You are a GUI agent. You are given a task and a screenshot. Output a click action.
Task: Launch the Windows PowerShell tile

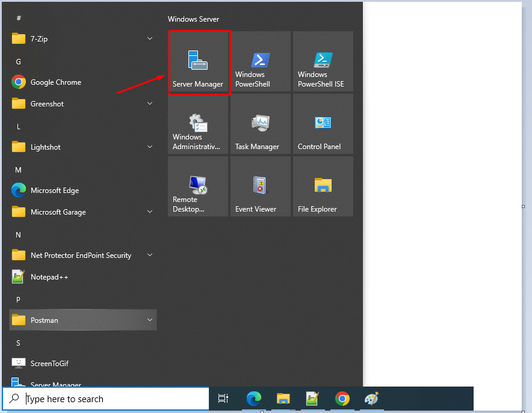click(261, 63)
